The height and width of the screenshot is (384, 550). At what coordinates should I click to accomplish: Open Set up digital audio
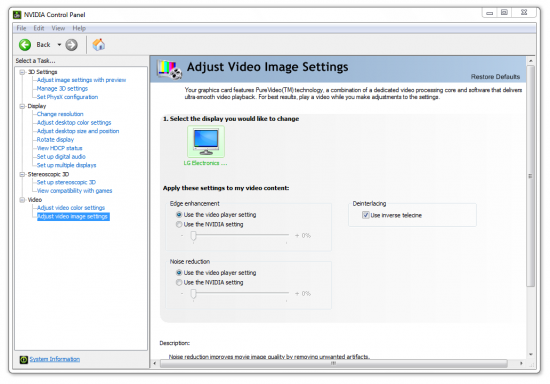coord(61,156)
